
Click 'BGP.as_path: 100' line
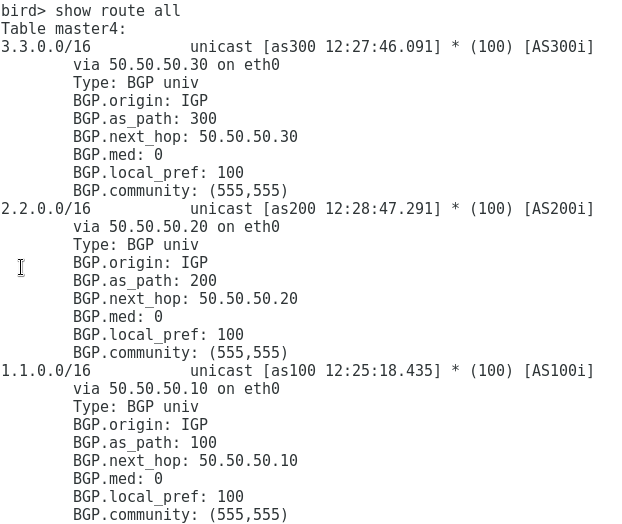pyautogui.click(x=145, y=443)
